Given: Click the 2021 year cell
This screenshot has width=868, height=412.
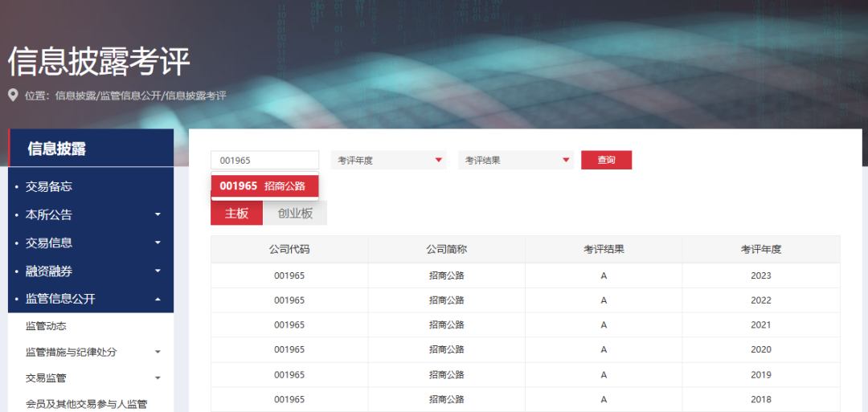Looking at the screenshot, I should tap(761, 324).
